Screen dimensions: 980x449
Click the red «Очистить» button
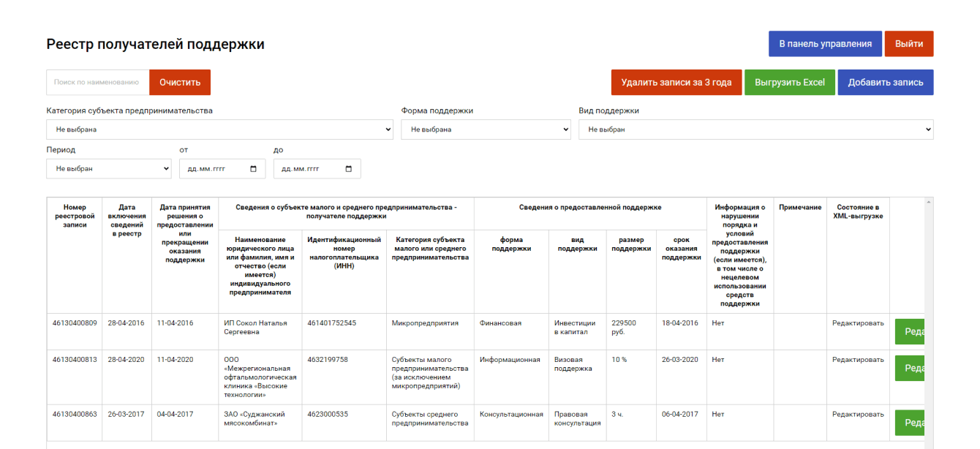coord(179,82)
